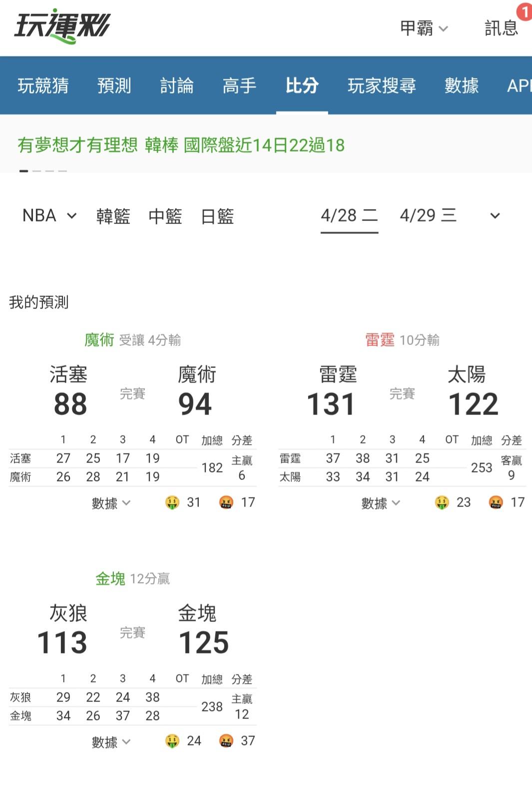Click money-face emoji with 31 count

coord(172,502)
